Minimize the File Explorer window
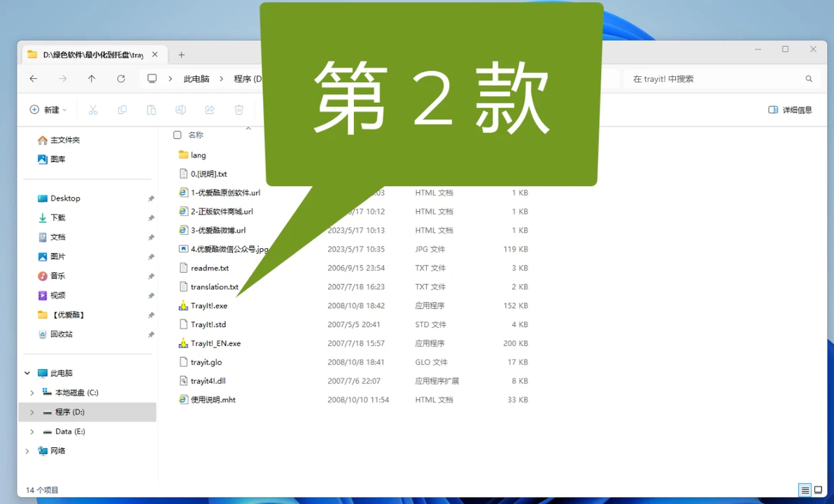834x504 pixels. pyautogui.click(x=758, y=49)
